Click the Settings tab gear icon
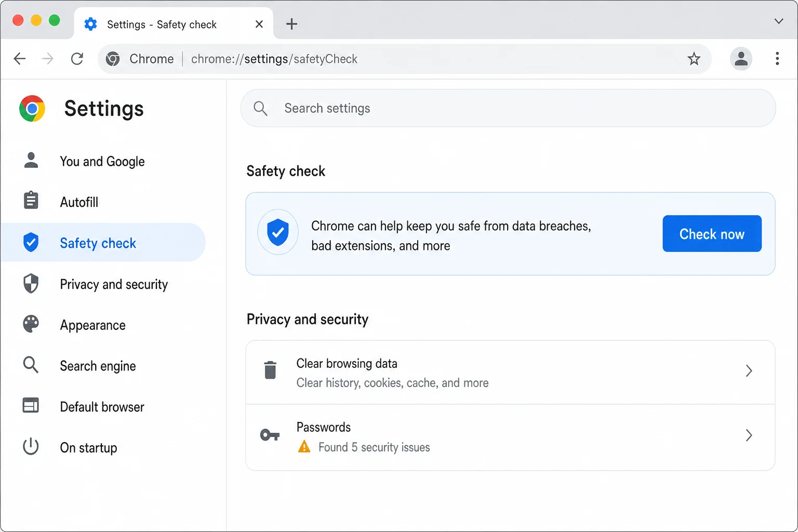 (90, 24)
